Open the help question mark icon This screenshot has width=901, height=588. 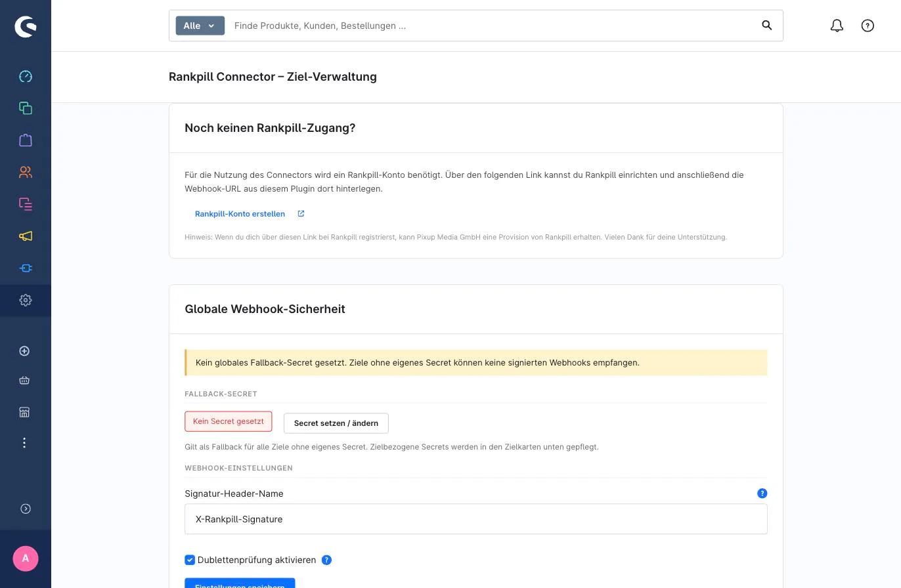(x=868, y=26)
